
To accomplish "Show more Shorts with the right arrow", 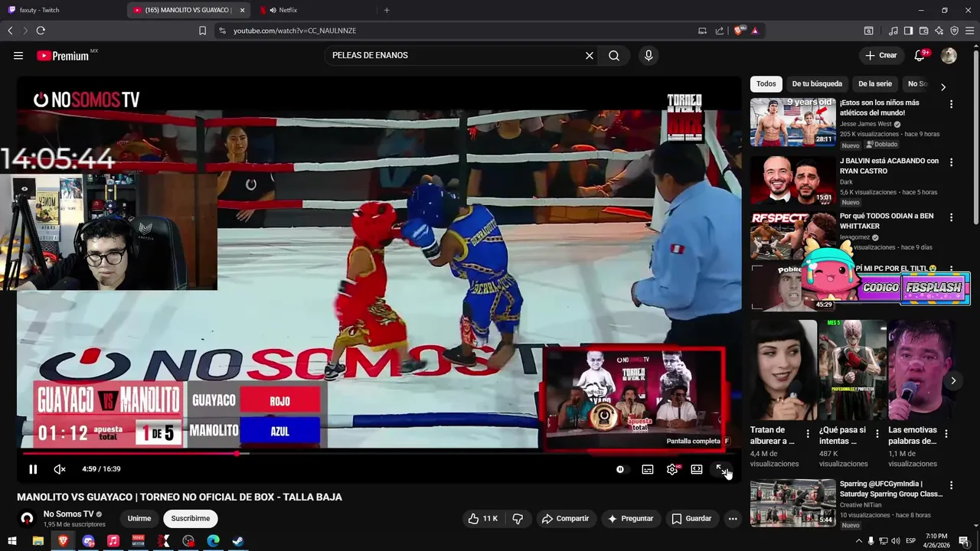I will [953, 380].
